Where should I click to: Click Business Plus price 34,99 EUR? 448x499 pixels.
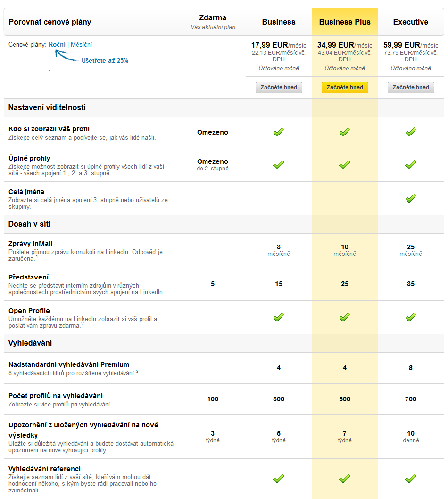click(x=336, y=45)
